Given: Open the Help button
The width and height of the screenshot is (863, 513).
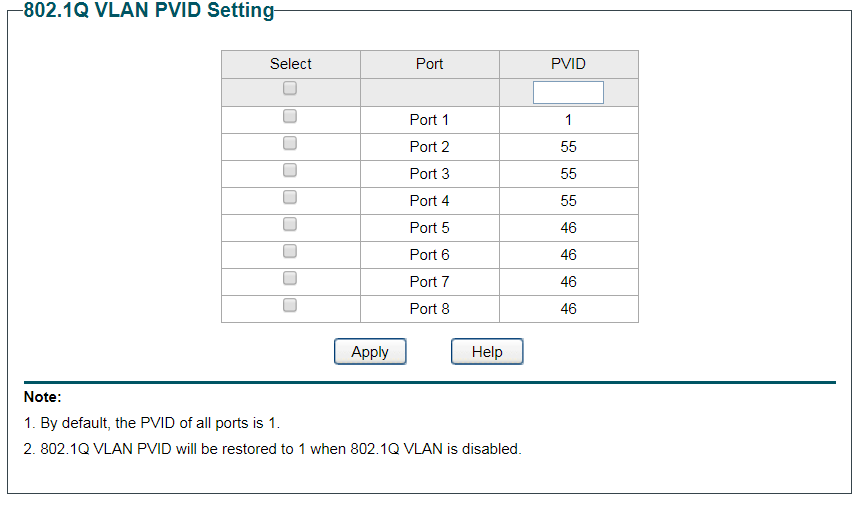Looking at the screenshot, I should [x=487, y=352].
